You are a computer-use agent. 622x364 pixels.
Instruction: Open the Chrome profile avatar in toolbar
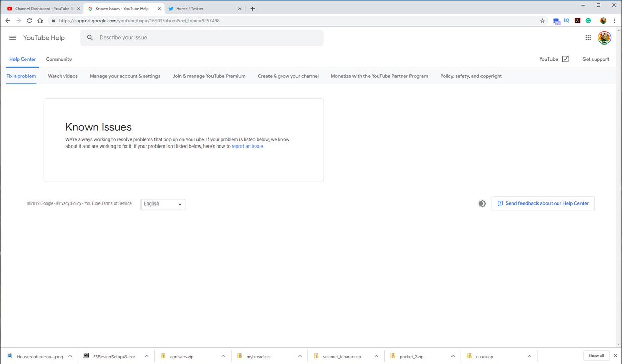[603, 21]
